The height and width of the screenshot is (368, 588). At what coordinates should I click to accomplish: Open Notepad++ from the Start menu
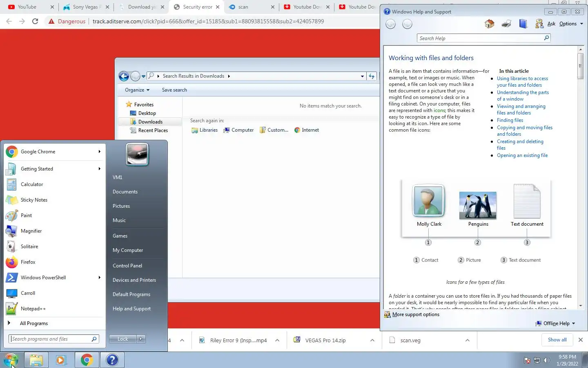[53, 309]
